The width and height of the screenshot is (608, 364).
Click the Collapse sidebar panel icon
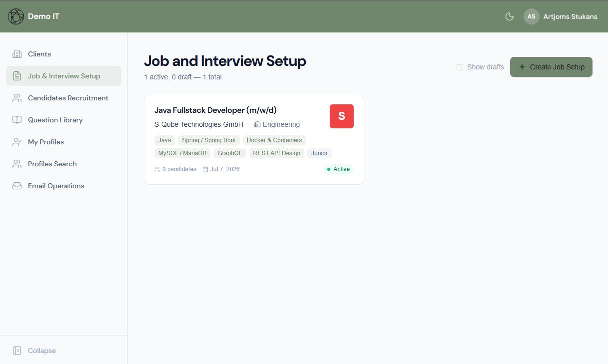point(17,351)
